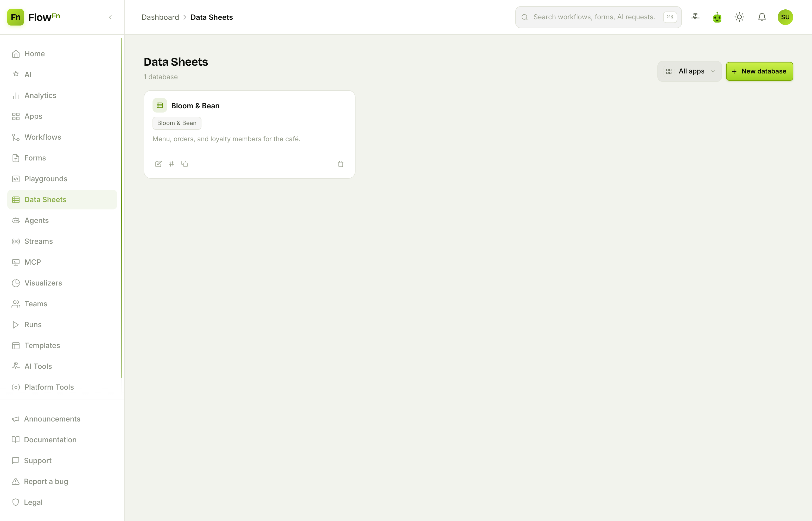The height and width of the screenshot is (521, 812).
Task: Open Visualizers
Action: click(x=62, y=283)
